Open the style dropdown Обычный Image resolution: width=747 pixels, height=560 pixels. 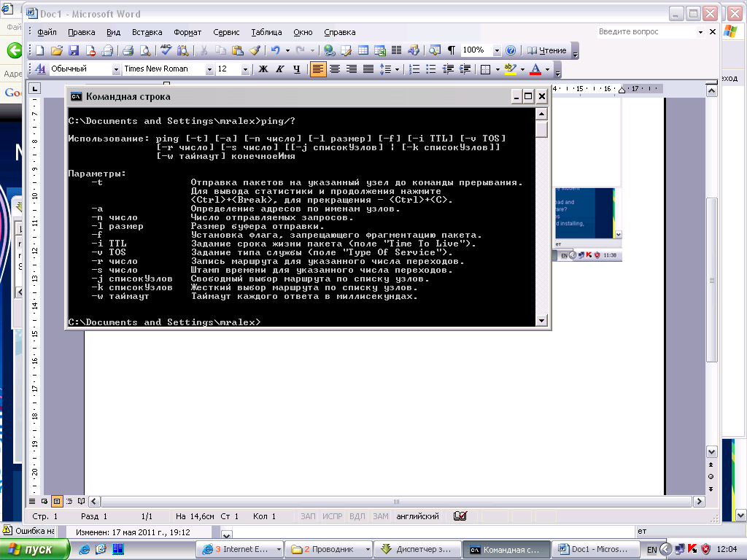[x=116, y=69]
